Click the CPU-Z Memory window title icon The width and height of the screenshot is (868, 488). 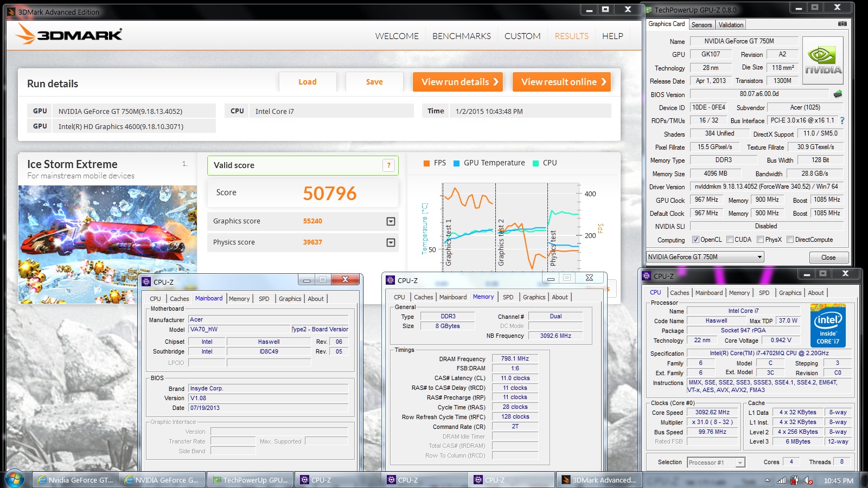click(390, 280)
